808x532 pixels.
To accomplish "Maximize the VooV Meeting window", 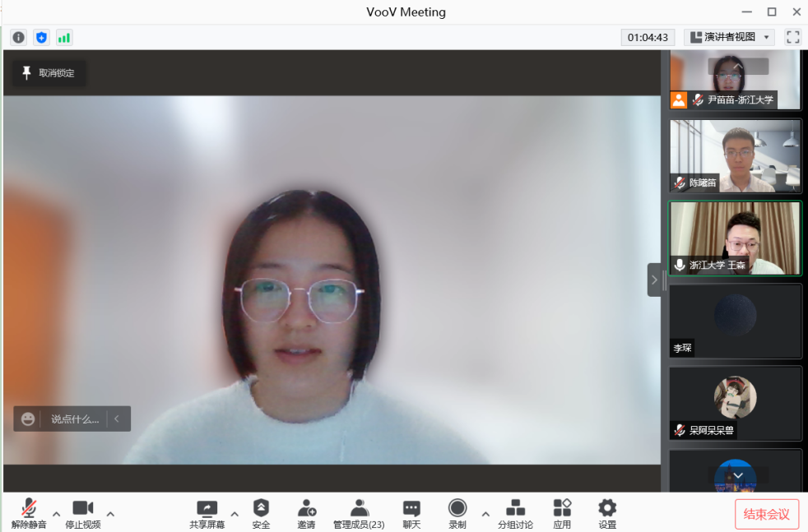I will [x=772, y=12].
